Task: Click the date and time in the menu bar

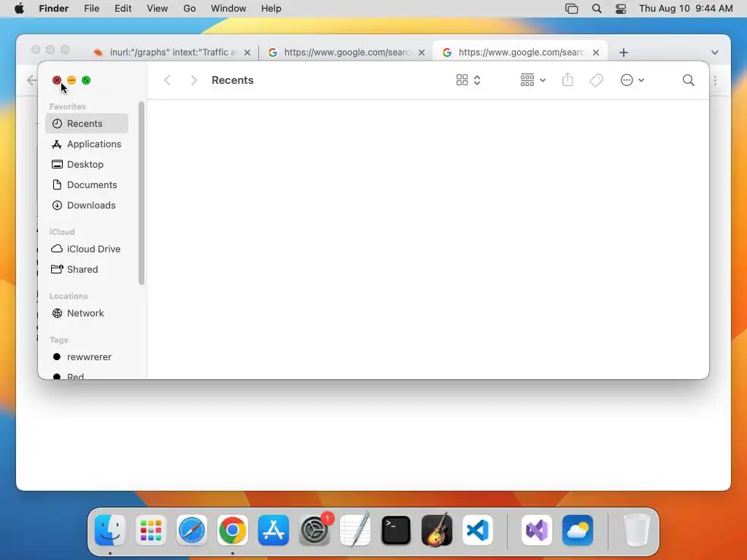Action: click(x=686, y=9)
